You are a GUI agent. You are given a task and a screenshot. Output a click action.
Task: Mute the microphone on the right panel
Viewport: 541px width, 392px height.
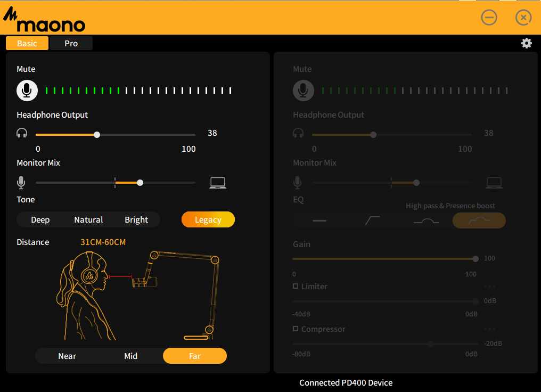[303, 90]
